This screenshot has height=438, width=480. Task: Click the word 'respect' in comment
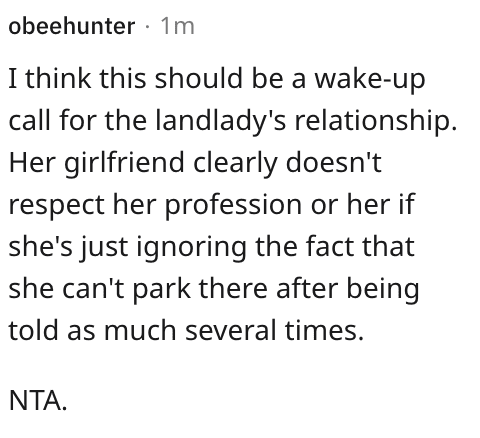[56, 205]
